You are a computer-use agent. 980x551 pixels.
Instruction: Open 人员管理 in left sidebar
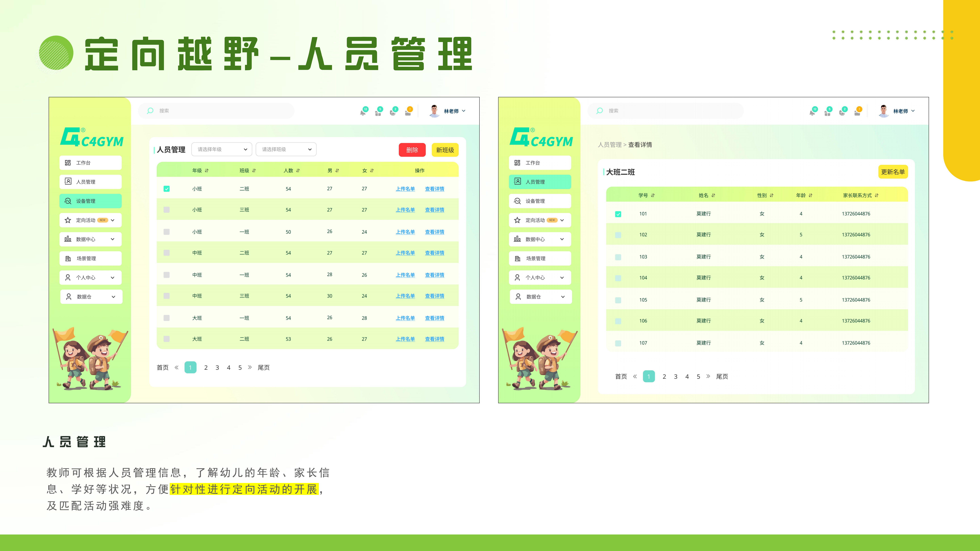click(91, 182)
